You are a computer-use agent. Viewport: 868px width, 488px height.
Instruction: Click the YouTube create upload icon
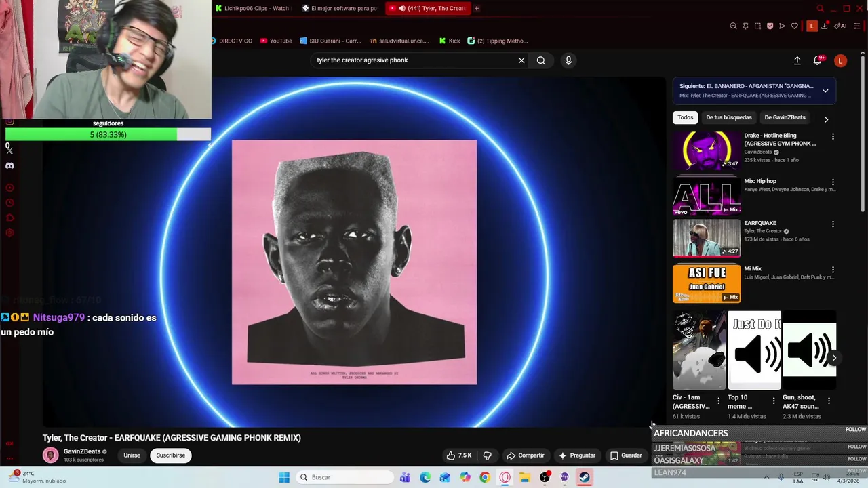point(797,60)
